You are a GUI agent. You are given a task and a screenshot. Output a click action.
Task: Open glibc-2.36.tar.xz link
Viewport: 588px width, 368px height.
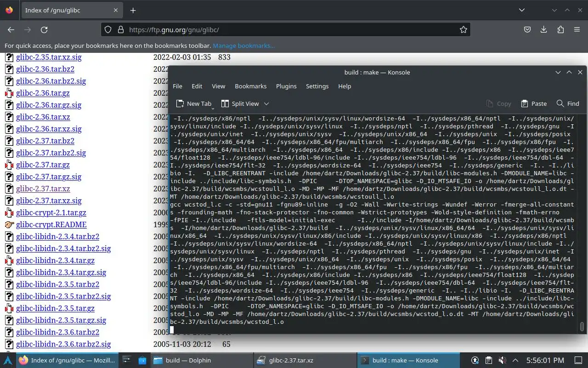[43, 117]
